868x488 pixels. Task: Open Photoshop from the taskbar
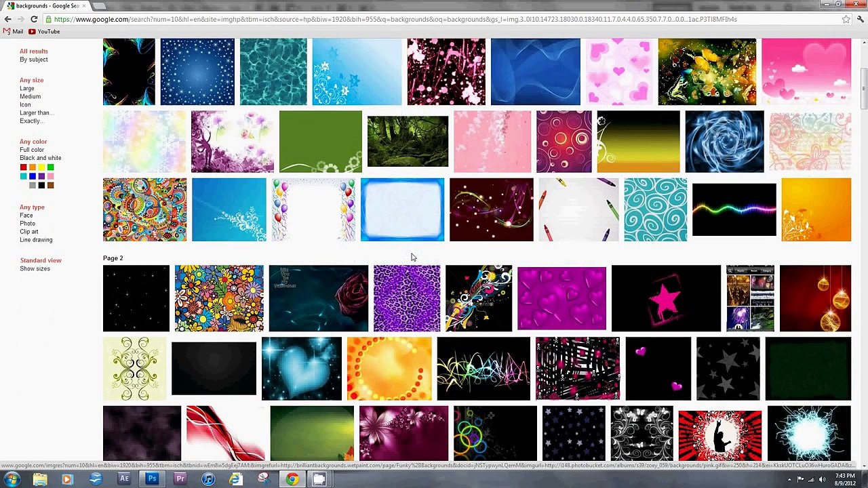152,479
